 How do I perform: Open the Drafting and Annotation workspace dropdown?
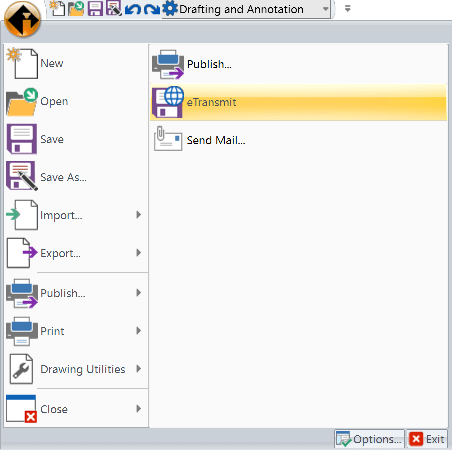point(326,9)
